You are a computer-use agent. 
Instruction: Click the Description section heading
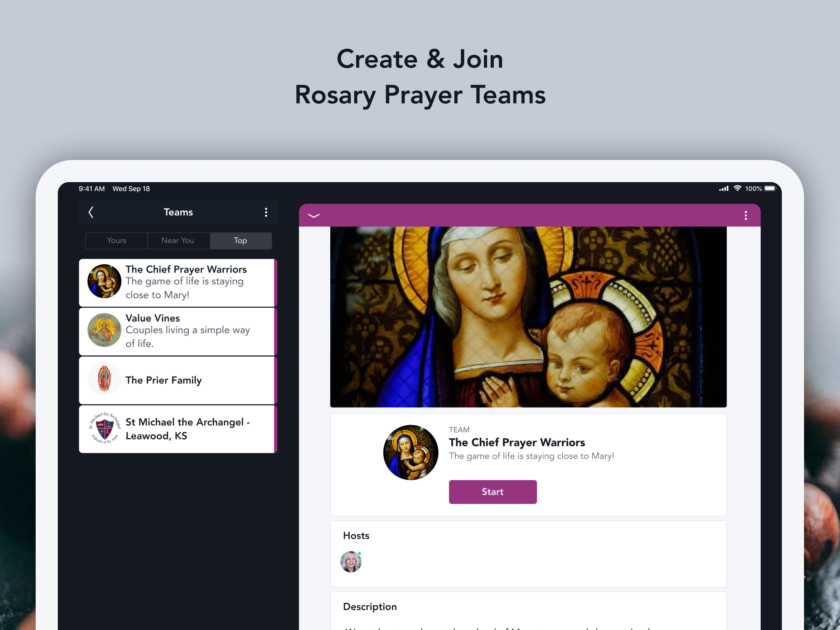click(x=370, y=607)
